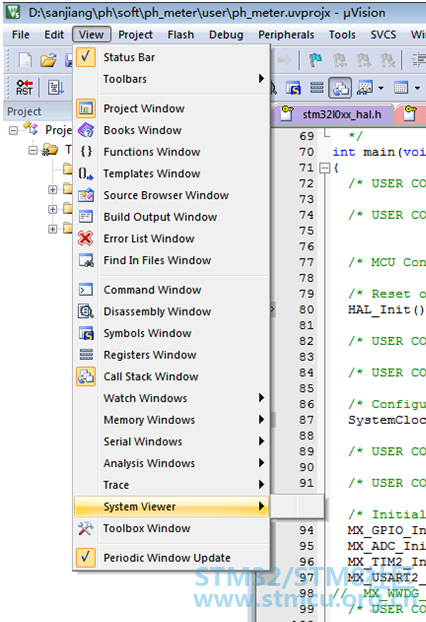Open the SVCS menu

point(383,35)
